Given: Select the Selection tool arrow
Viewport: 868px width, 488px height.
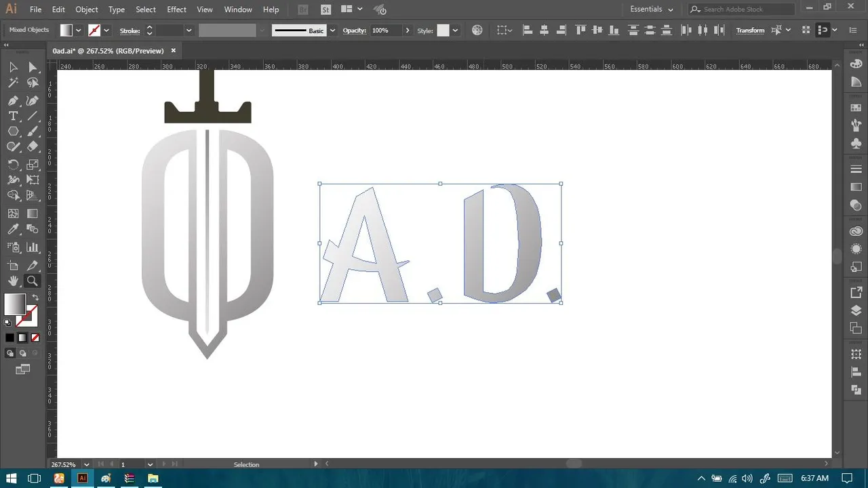Looking at the screenshot, I should point(13,66).
